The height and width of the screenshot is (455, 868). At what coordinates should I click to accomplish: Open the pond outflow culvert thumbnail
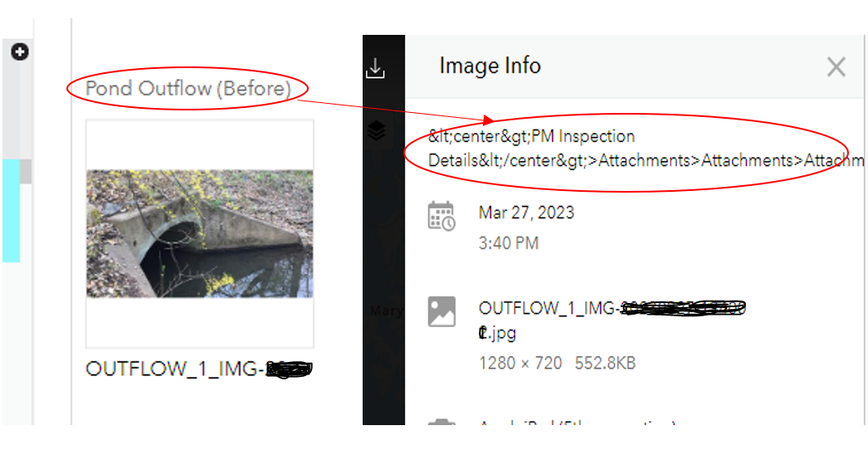click(x=200, y=233)
